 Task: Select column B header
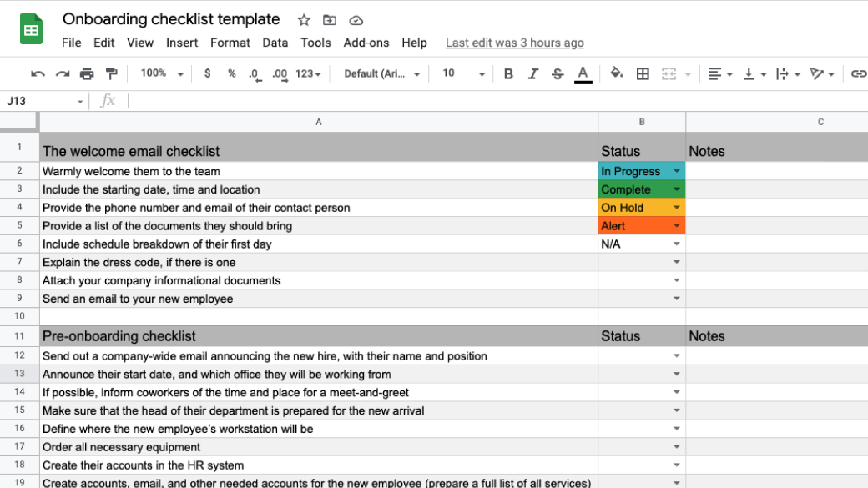[x=642, y=122]
